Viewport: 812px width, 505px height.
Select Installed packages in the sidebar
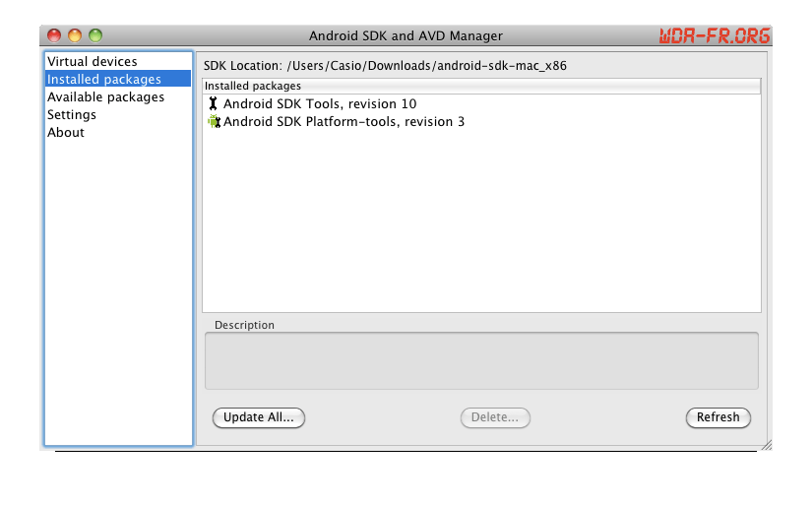pos(104,80)
